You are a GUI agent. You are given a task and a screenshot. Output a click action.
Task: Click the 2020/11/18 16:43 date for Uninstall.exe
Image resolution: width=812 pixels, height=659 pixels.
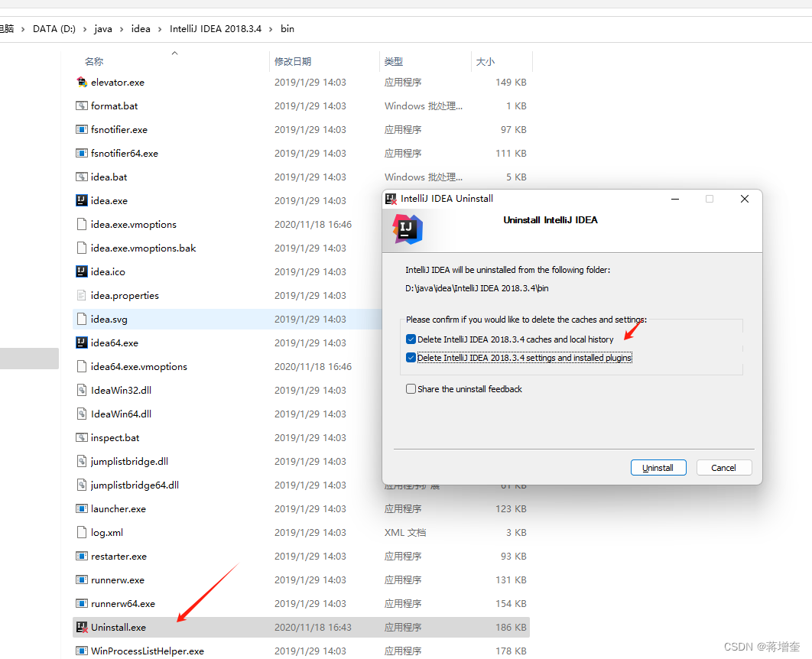point(313,628)
